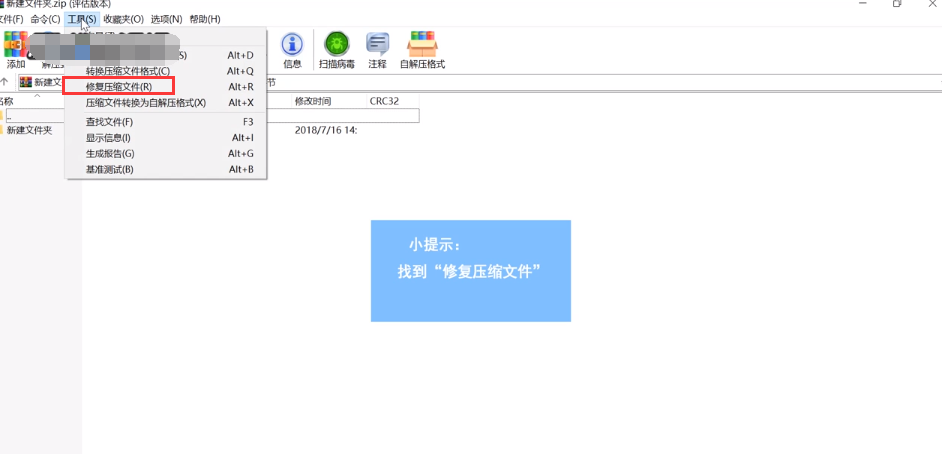This screenshot has height=454, width=942.
Task: Open the 命令(C) menu
Action: (45, 19)
